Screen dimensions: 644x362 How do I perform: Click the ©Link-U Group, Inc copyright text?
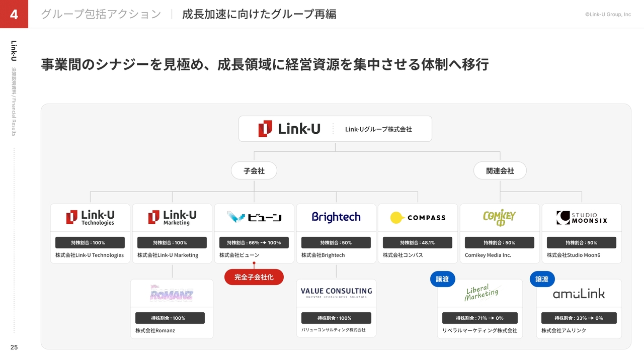tap(608, 15)
